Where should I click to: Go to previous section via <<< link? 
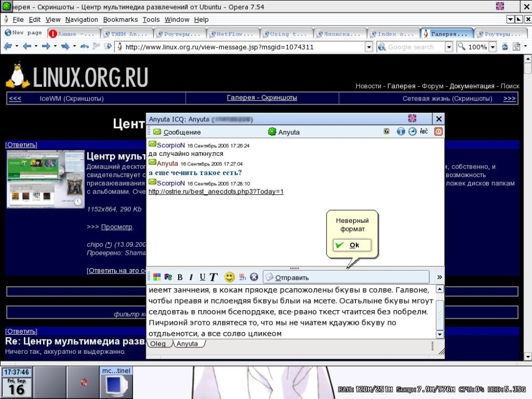pyautogui.click(x=15, y=98)
